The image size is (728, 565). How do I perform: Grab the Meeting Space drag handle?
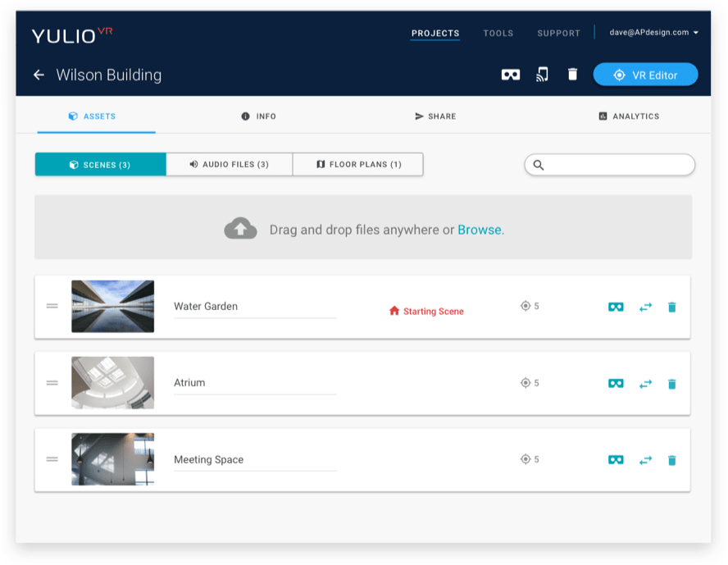click(52, 459)
